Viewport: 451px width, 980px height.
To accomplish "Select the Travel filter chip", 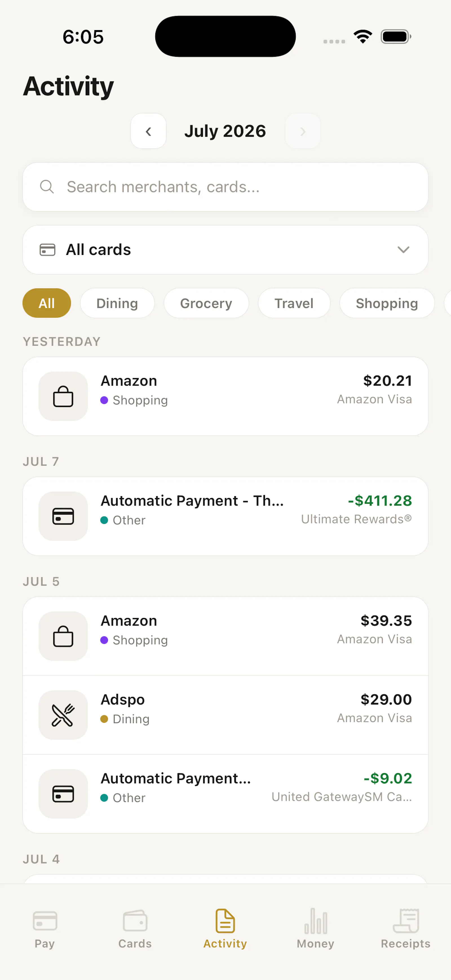I will 294,303.
